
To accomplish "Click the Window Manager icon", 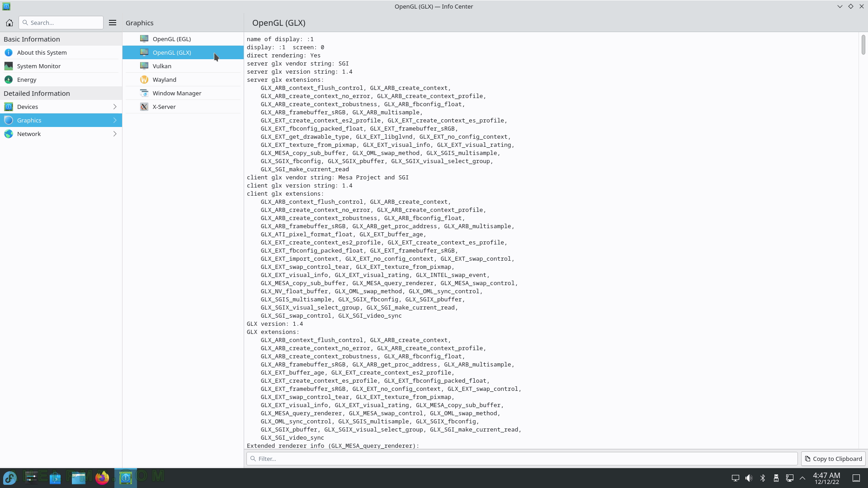I will pyautogui.click(x=144, y=93).
